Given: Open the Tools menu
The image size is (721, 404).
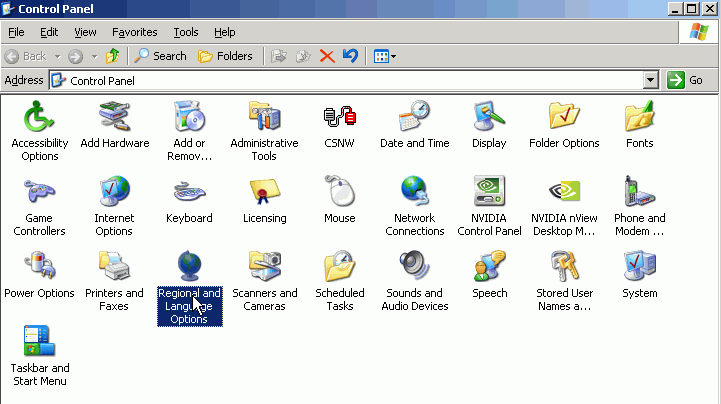Looking at the screenshot, I should pyautogui.click(x=185, y=32).
